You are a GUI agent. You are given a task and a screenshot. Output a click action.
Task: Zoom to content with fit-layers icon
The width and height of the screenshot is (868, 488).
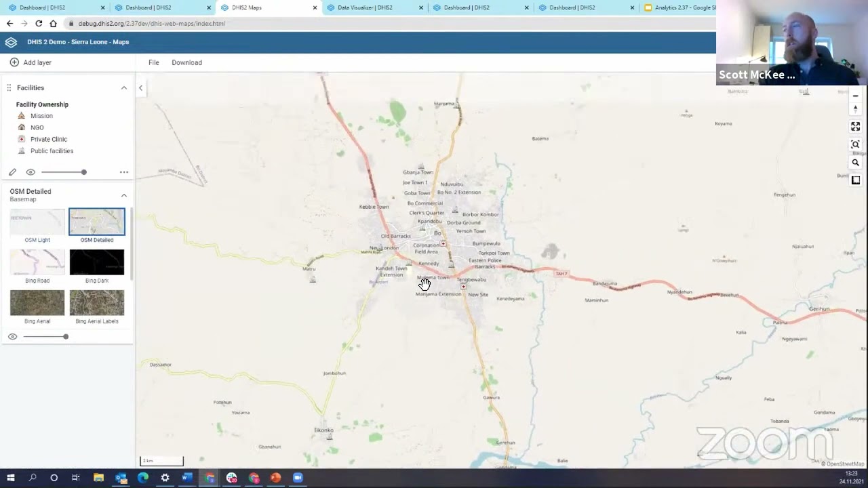(855, 144)
